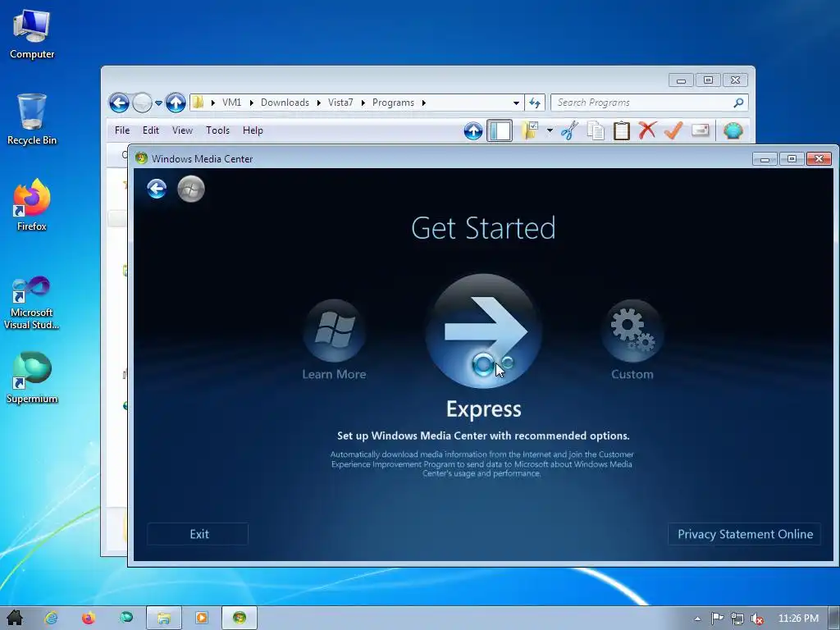Open recent pages dropdown beside forward button
Screen dimensions: 840x630
point(158,103)
